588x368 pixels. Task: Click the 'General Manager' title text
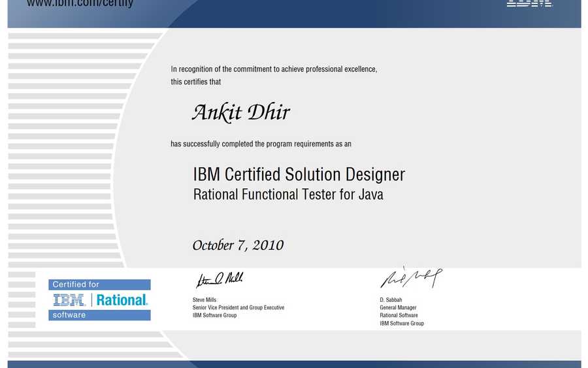coord(398,308)
